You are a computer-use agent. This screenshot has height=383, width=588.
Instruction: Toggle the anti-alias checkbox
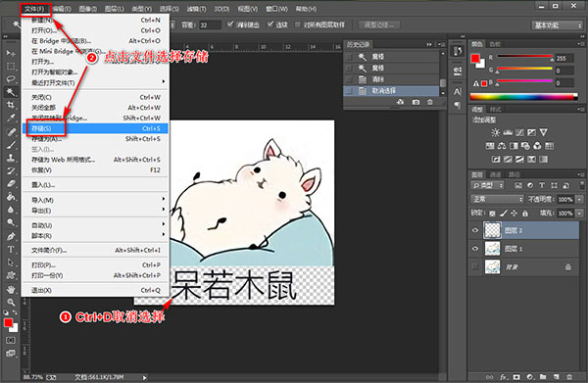[x=230, y=24]
